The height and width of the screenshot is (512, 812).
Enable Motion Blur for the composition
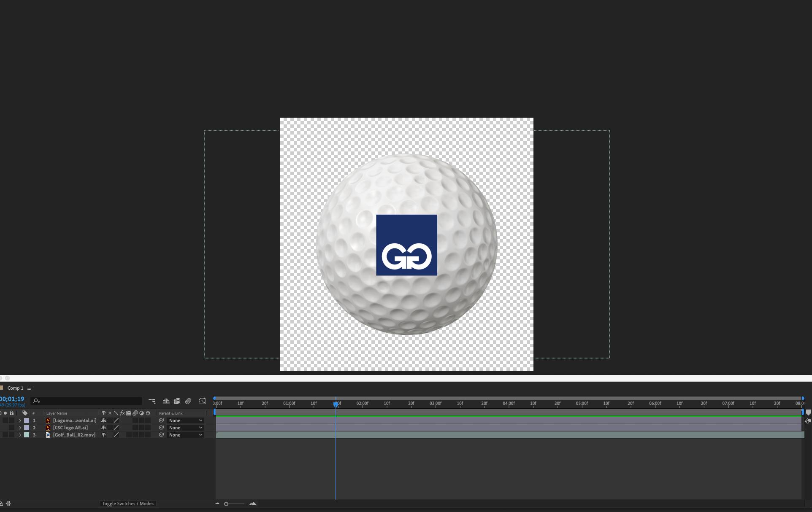pyautogui.click(x=188, y=401)
